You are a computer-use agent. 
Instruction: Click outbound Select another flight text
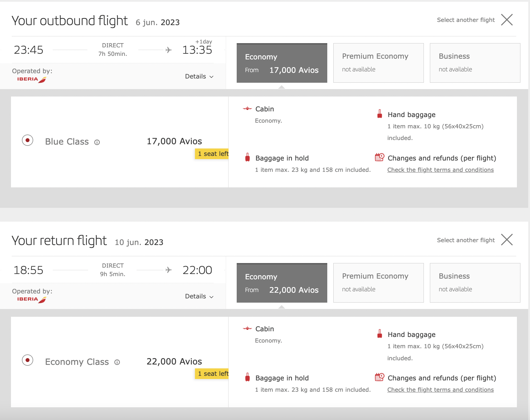click(x=466, y=20)
